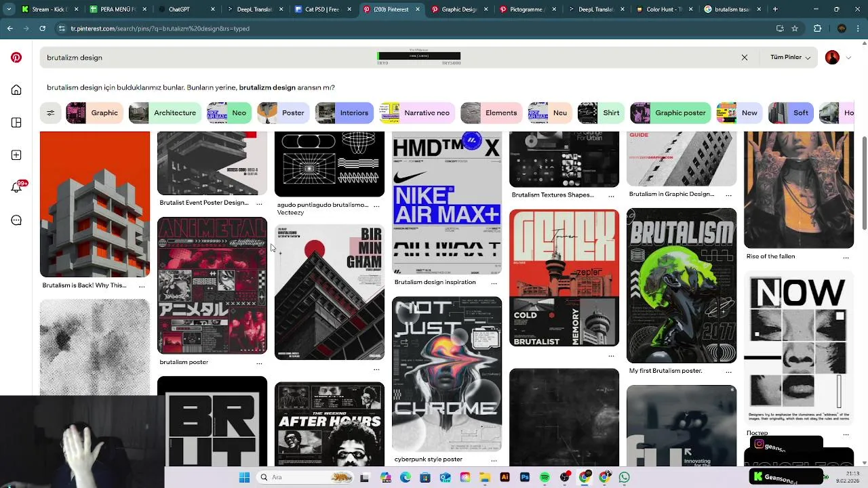Open the home feed icon in sidebar

click(16, 90)
